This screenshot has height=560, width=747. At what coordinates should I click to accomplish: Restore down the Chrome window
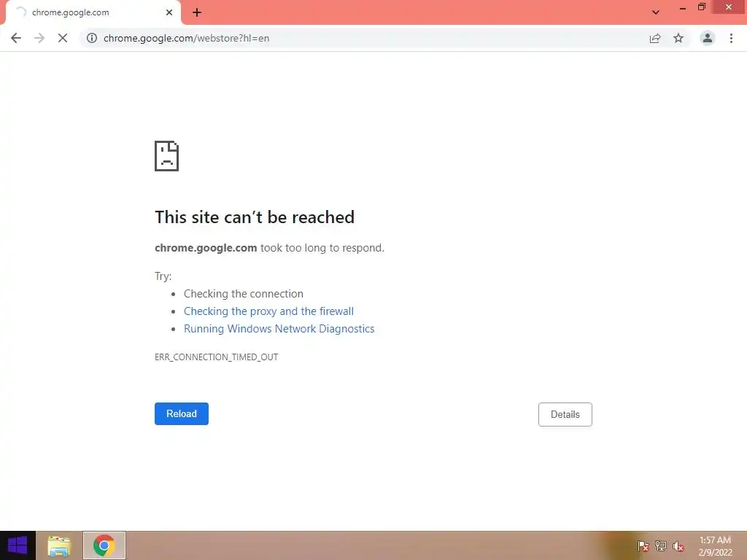(701, 7)
